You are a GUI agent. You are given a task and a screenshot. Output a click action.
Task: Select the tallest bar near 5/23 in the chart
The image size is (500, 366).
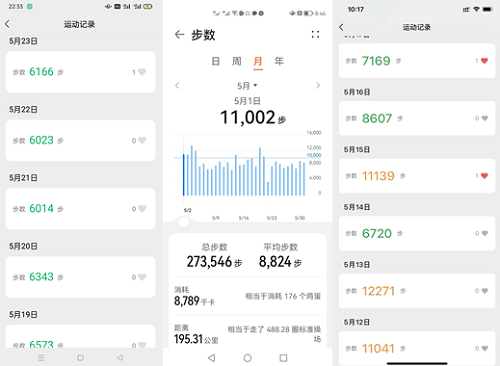point(260,171)
